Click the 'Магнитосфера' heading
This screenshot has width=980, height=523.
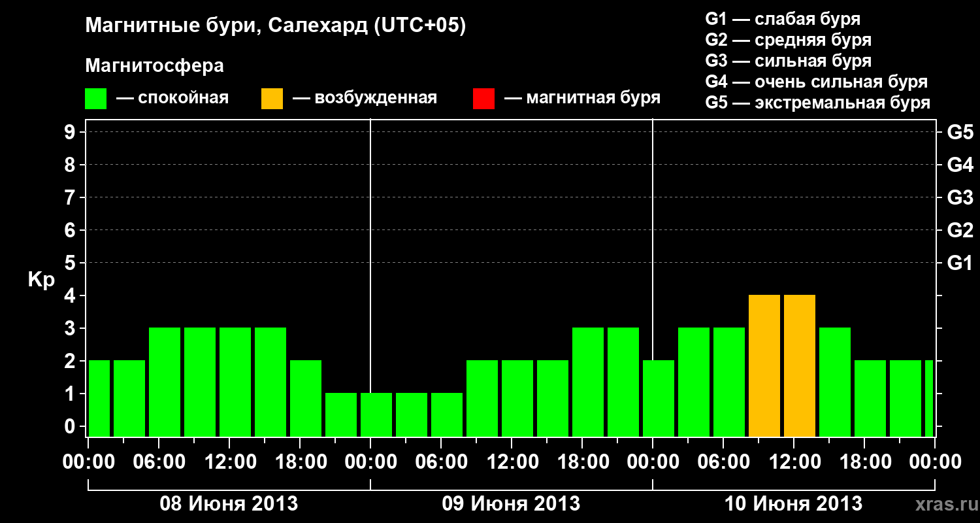[x=155, y=66]
